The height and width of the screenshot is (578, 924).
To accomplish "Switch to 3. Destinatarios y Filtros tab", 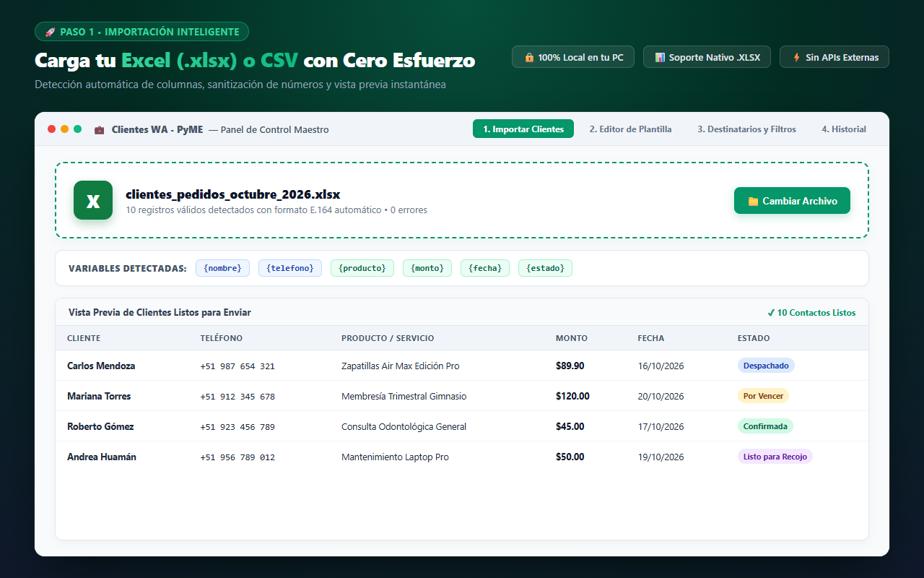I will [x=746, y=129].
